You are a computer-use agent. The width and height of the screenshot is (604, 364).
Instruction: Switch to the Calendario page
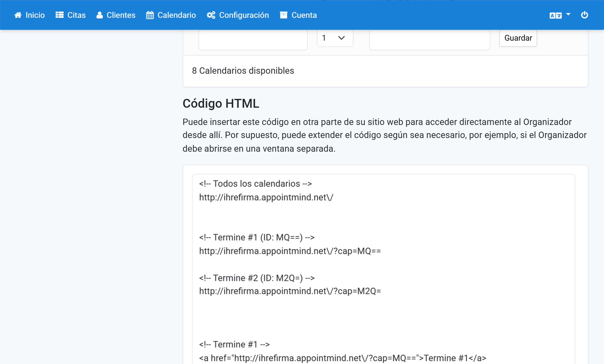point(171,15)
